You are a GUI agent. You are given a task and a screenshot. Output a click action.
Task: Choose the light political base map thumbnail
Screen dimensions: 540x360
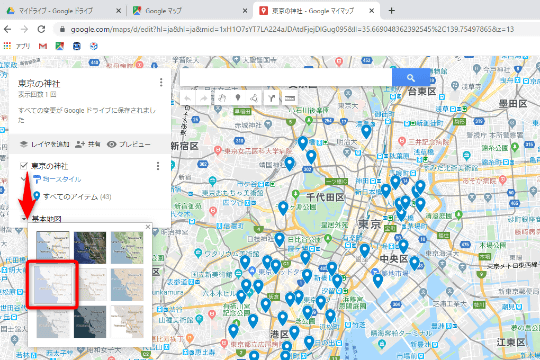pyautogui.click(x=53, y=285)
